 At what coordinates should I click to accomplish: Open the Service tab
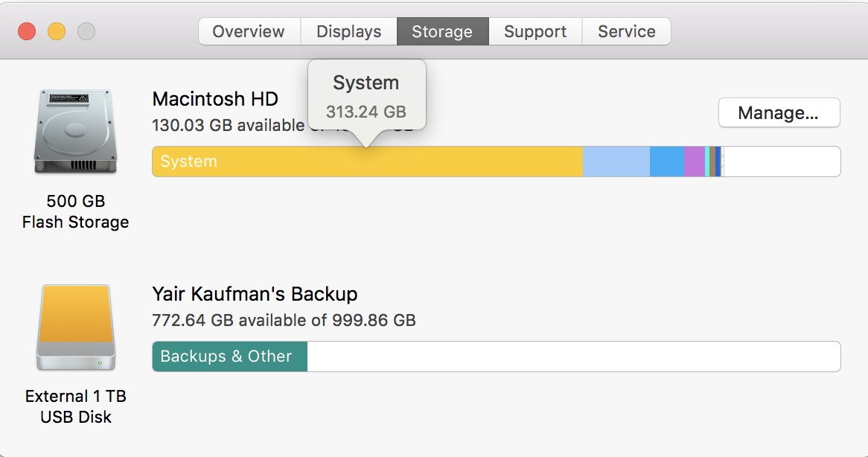626,31
